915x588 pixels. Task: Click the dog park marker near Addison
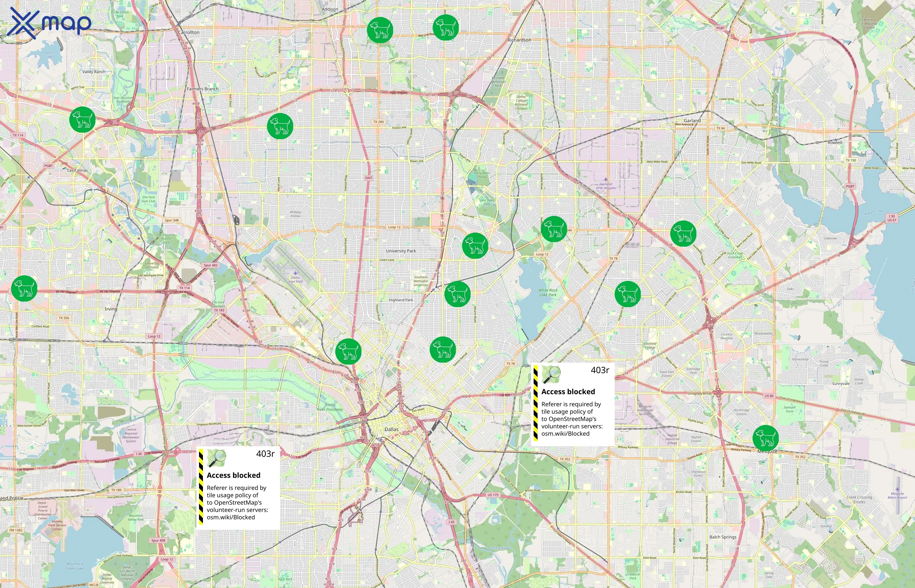click(x=381, y=29)
